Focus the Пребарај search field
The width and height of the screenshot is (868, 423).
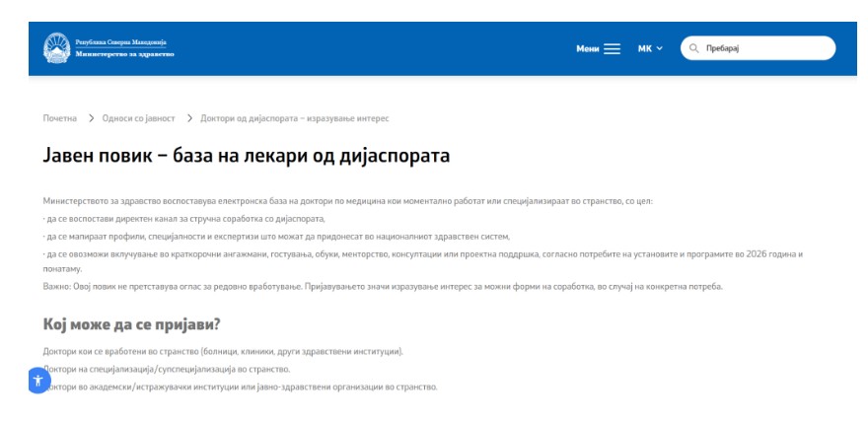[x=764, y=48]
